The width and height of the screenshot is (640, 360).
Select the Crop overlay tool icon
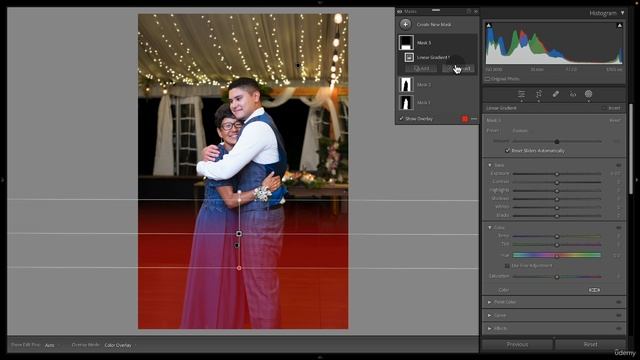tap(539, 94)
